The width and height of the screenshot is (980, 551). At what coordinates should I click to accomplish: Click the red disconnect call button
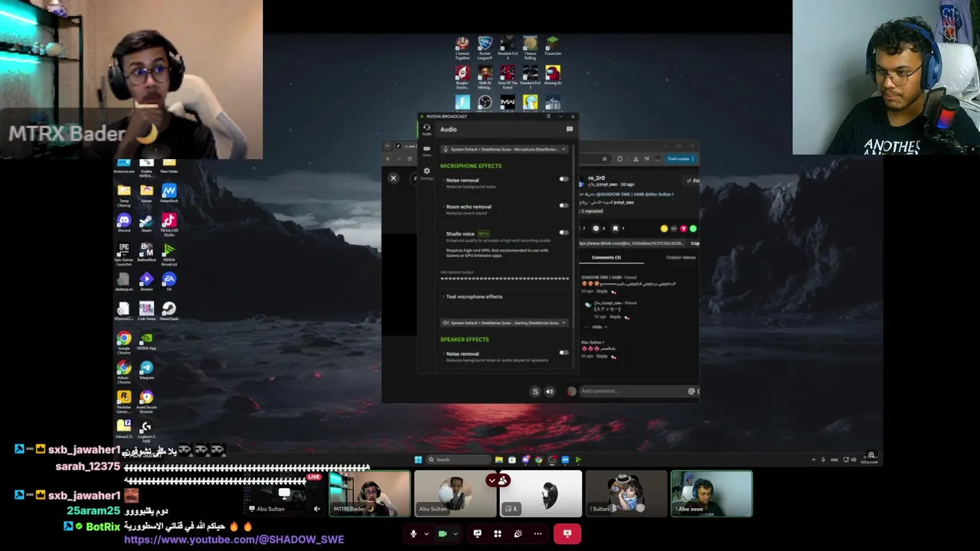pyautogui.click(x=567, y=533)
